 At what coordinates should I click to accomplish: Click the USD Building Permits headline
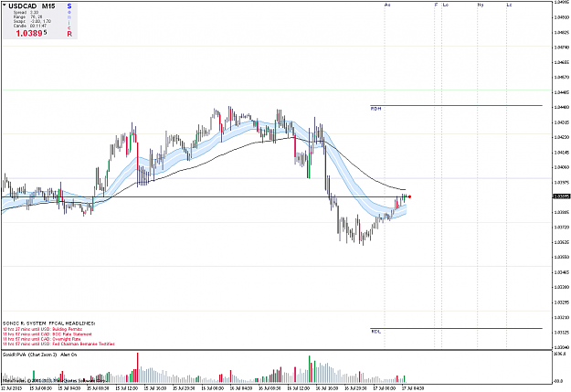pos(43,329)
